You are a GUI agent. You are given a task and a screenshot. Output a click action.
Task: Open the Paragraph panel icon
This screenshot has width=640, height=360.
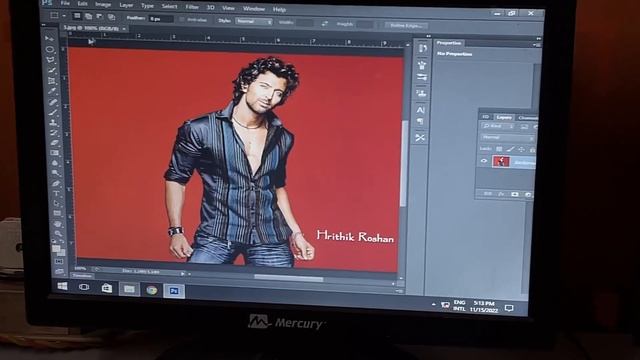click(x=420, y=122)
